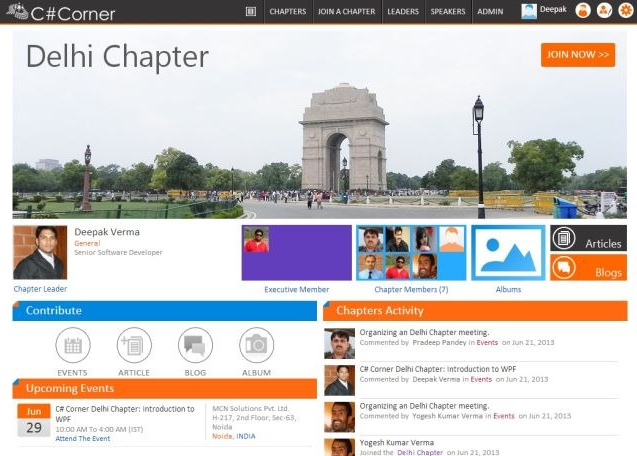
Task: Click the Jun 29 date badge
Action: [34, 420]
